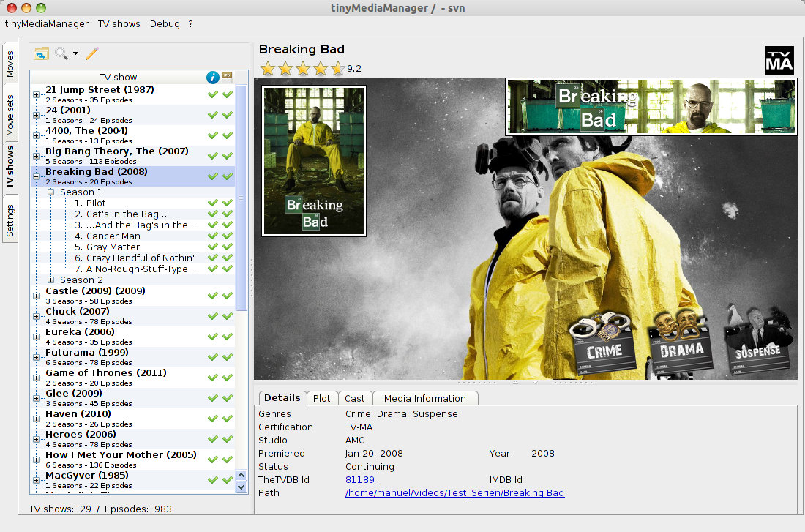Open TheTVDB Id link 81189
The width and height of the screenshot is (805, 532).
click(360, 479)
